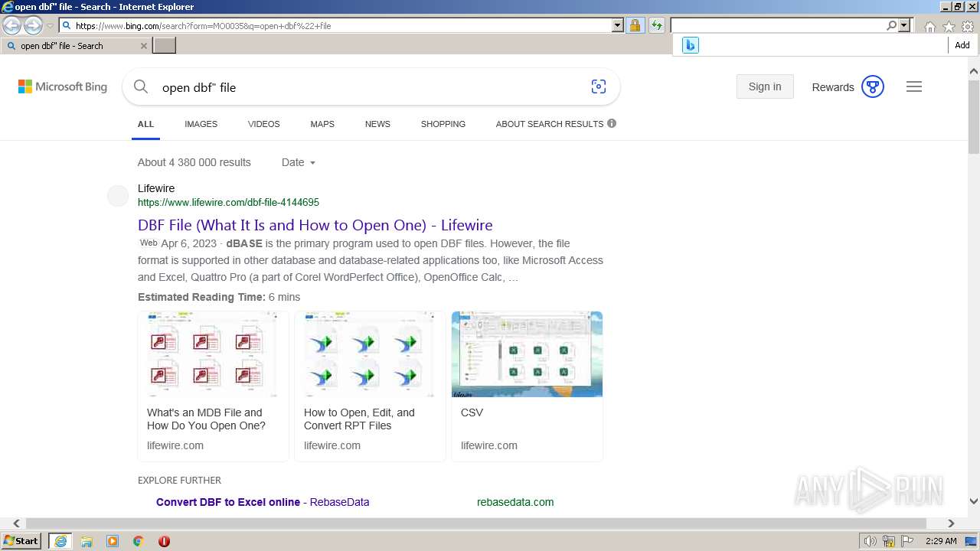Open the red shield antivirus taskbar icon

pyautogui.click(x=164, y=541)
